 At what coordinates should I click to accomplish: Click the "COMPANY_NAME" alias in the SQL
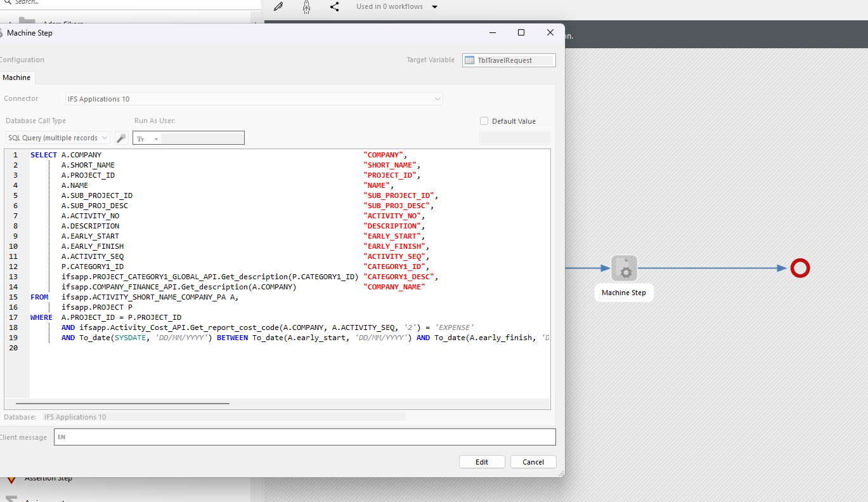[x=394, y=287]
